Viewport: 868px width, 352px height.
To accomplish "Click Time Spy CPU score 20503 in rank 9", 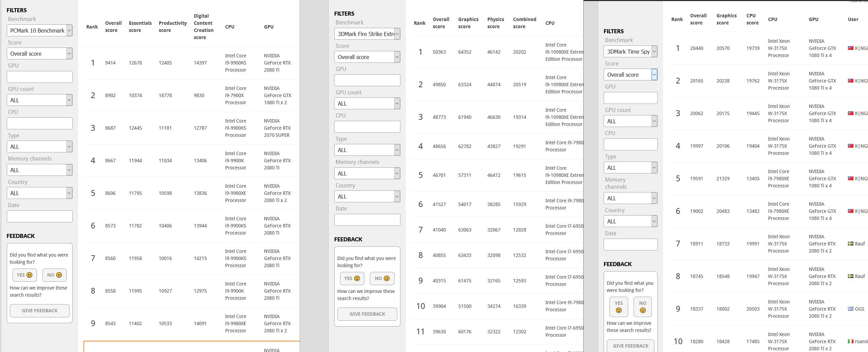I will [753, 309].
